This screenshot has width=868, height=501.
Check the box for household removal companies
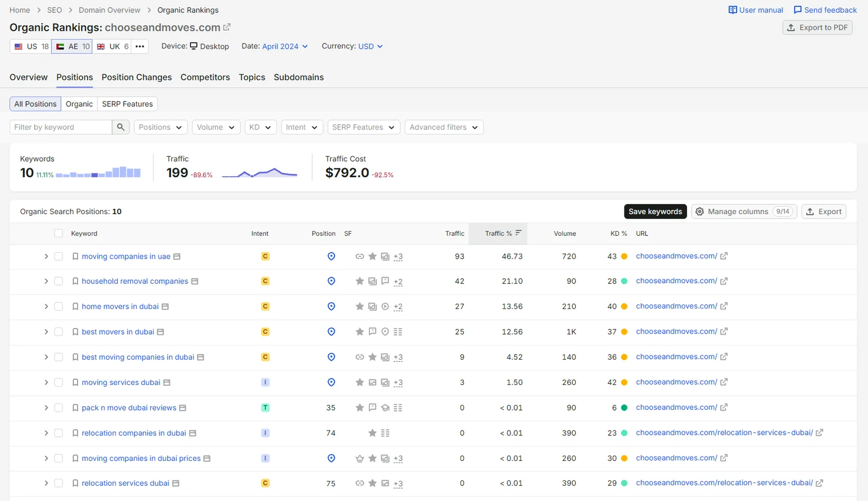pos(59,281)
